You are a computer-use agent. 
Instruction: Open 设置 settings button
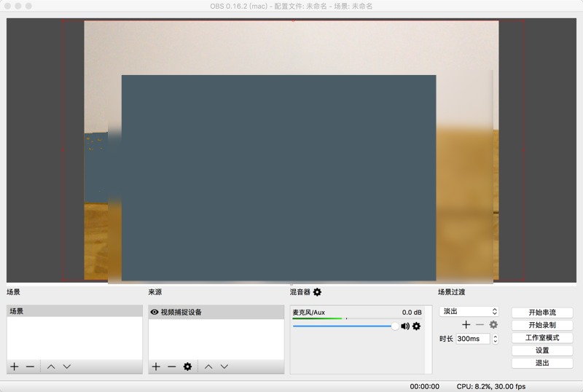[x=542, y=350]
